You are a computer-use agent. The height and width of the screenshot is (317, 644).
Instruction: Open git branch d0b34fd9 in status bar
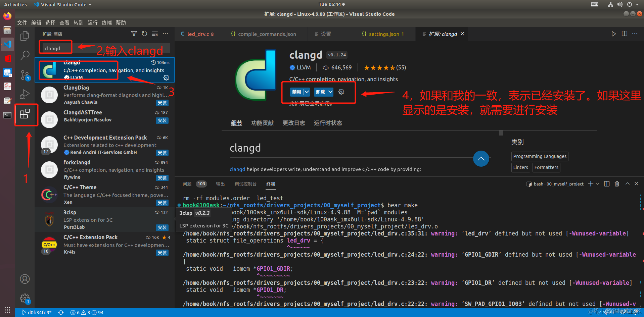click(36, 313)
